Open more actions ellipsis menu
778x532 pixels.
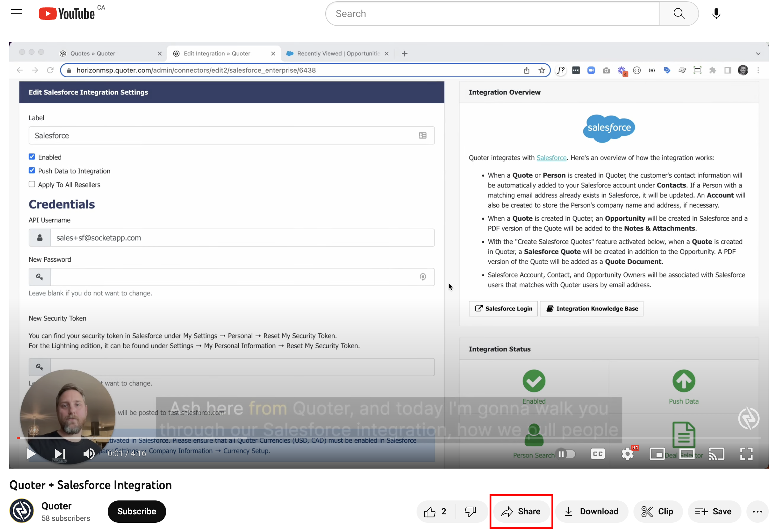(x=757, y=511)
